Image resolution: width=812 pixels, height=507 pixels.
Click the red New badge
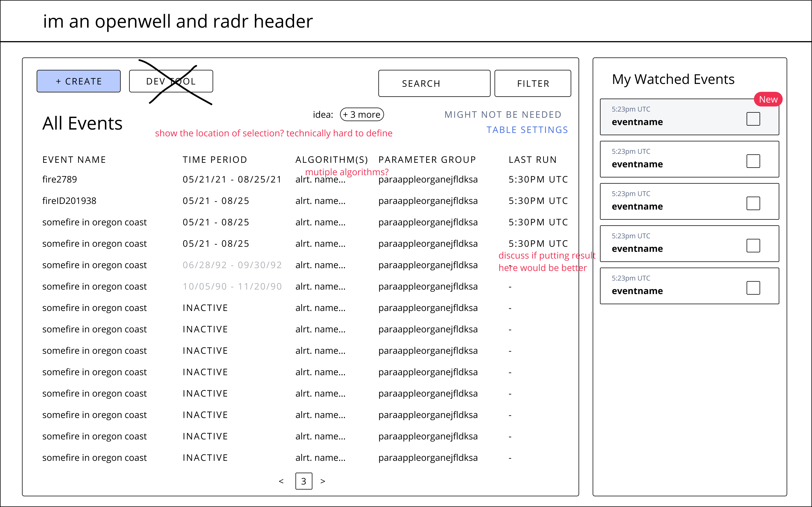point(768,99)
